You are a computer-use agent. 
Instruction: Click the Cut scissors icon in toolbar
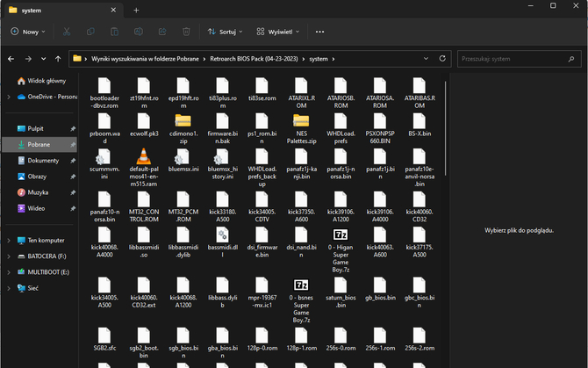[x=67, y=32]
